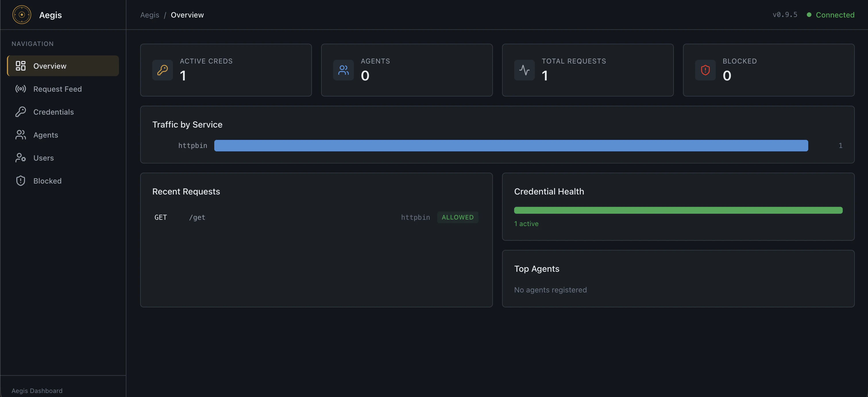868x397 pixels.
Task: Click the Users gear-person icon in sidebar
Action: (x=21, y=158)
